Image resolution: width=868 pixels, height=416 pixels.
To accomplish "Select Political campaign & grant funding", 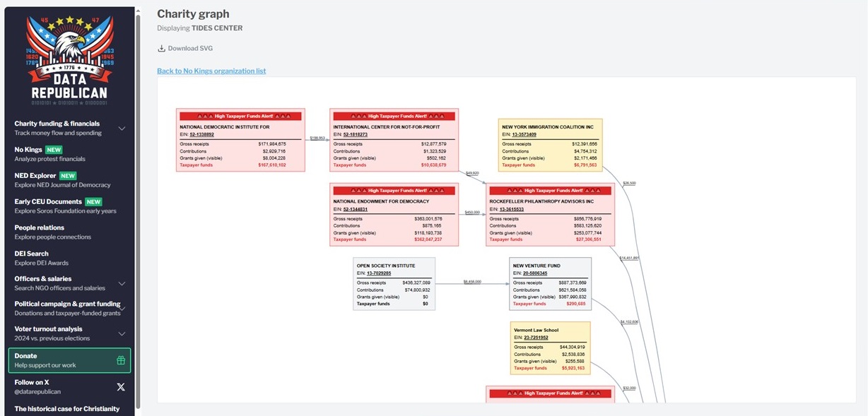I will [x=69, y=308].
